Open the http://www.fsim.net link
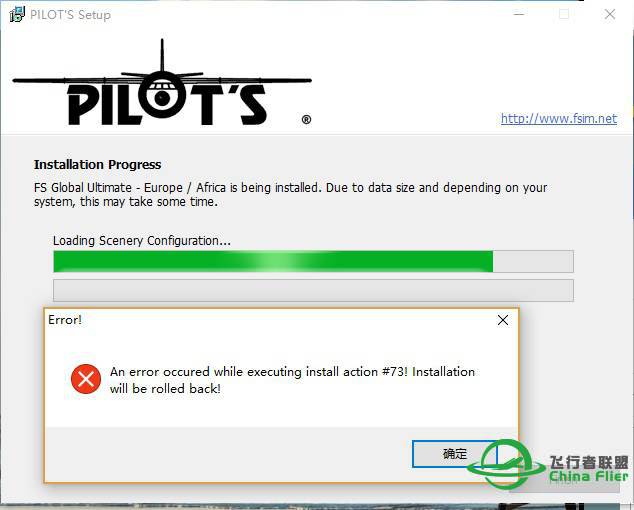The width and height of the screenshot is (634, 510). [559, 119]
